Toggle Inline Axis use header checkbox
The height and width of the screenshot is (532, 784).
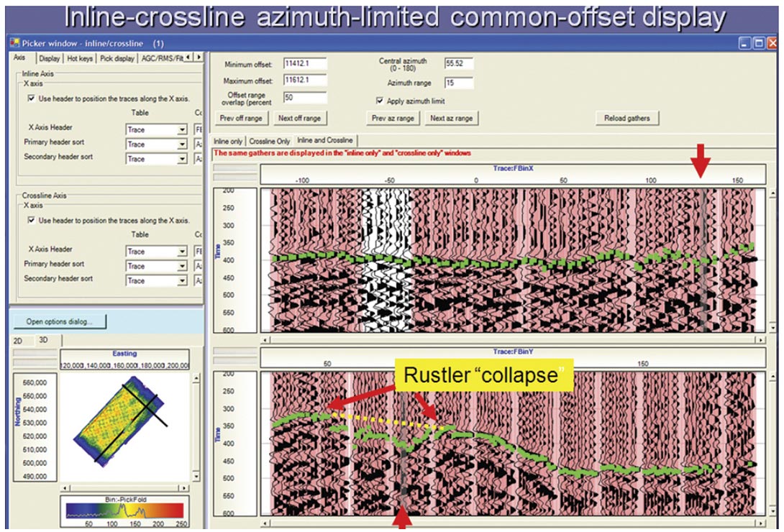(32, 98)
